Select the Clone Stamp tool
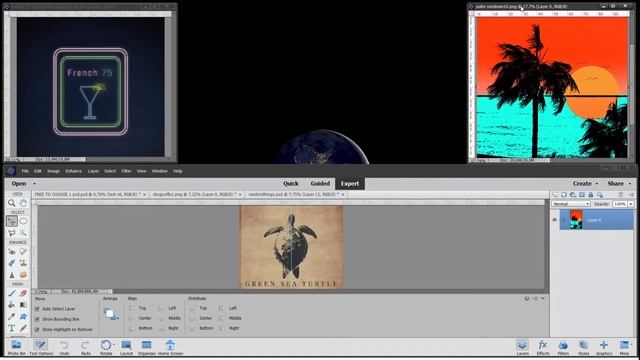This screenshot has height=360, width=640. click(x=23, y=263)
